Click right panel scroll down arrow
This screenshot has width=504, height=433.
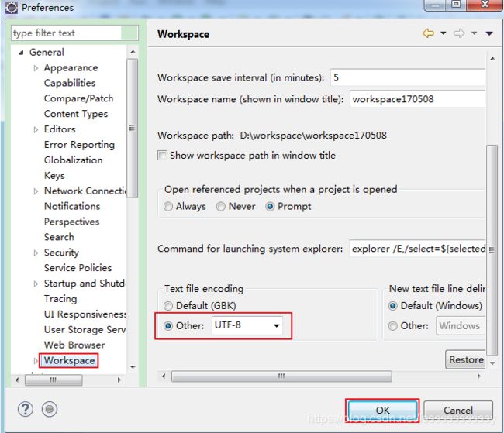492,363
